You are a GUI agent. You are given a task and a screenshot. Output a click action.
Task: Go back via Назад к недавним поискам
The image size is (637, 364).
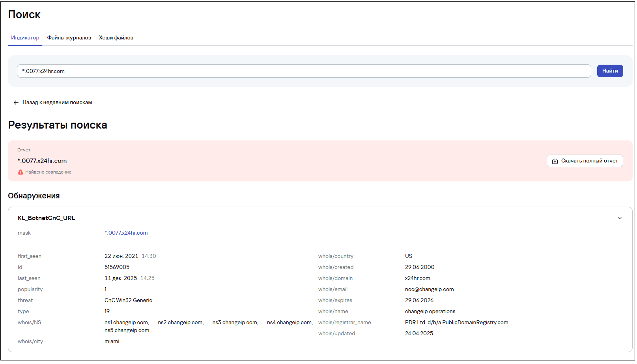tap(53, 103)
